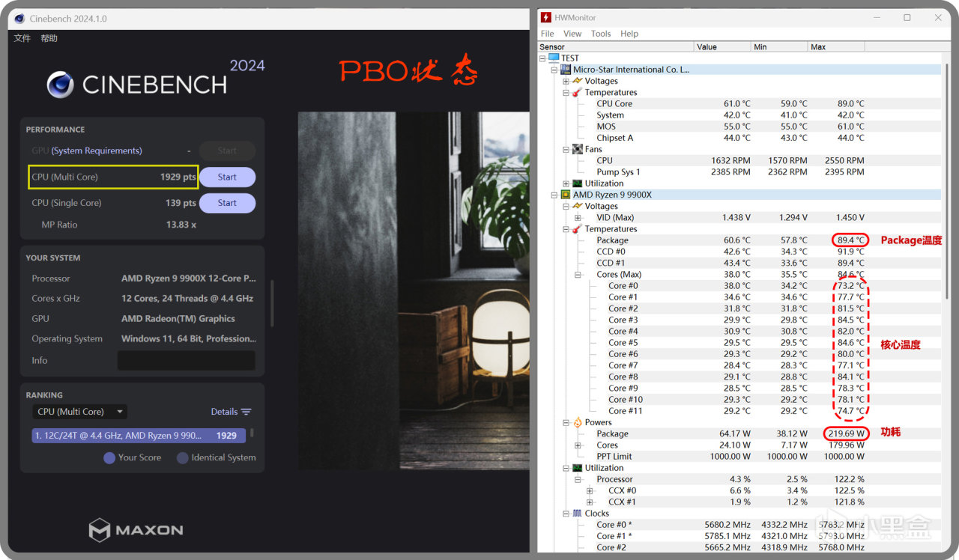Open the File menu in HWMonitor
The height and width of the screenshot is (560, 959).
point(548,34)
